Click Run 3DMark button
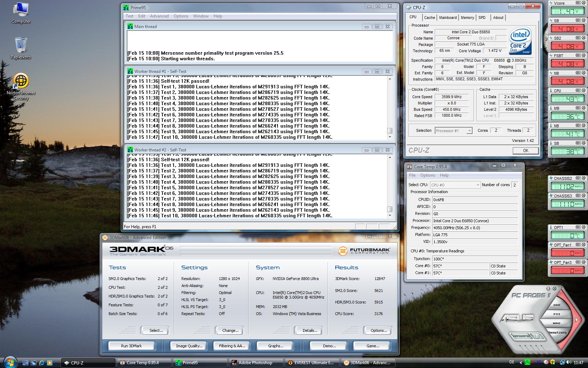The image size is (588, 368). pyautogui.click(x=131, y=346)
